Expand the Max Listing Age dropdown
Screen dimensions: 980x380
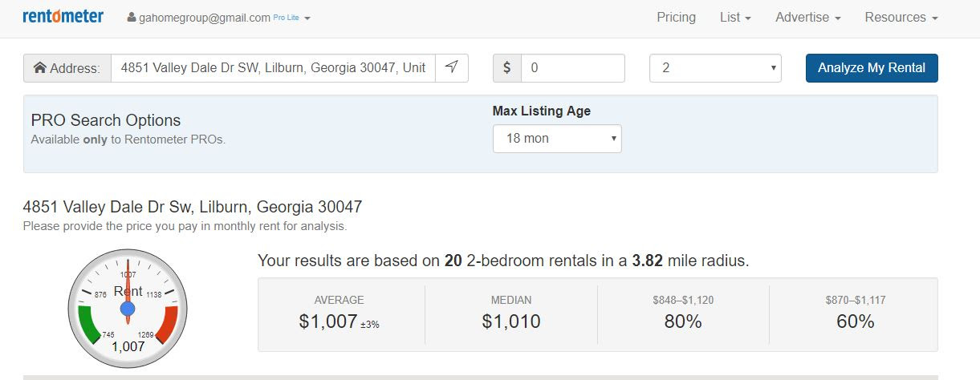click(557, 138)
